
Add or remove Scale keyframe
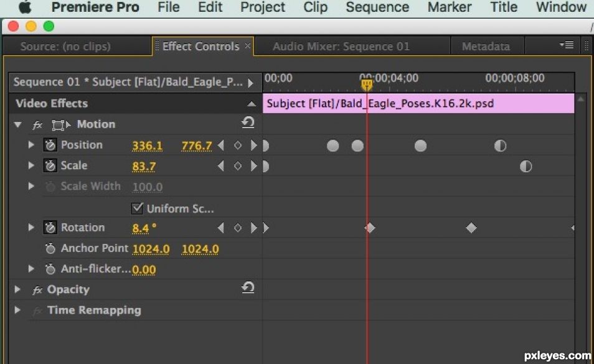click(x=237, y=166)
